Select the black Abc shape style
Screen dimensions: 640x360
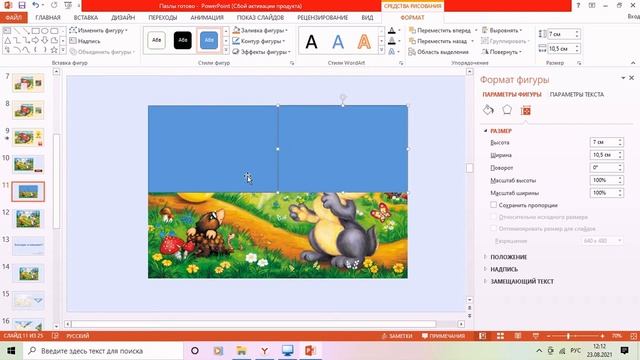[x=182, y=40]
